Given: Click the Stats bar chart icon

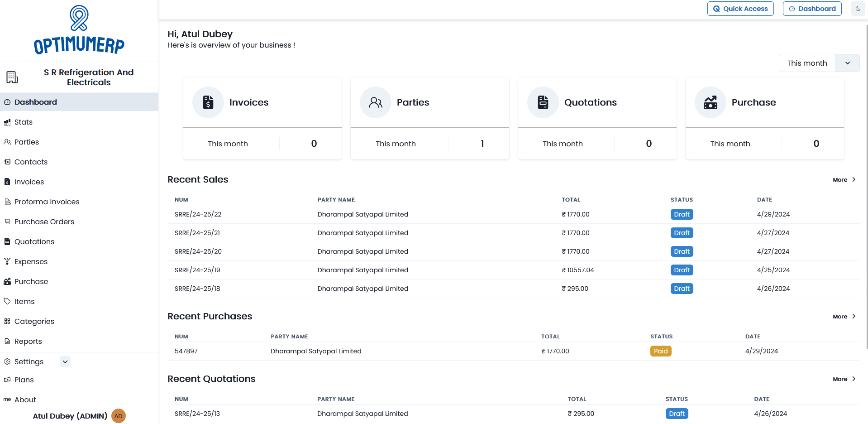Looking at the screenshot, I should point(7,122).
